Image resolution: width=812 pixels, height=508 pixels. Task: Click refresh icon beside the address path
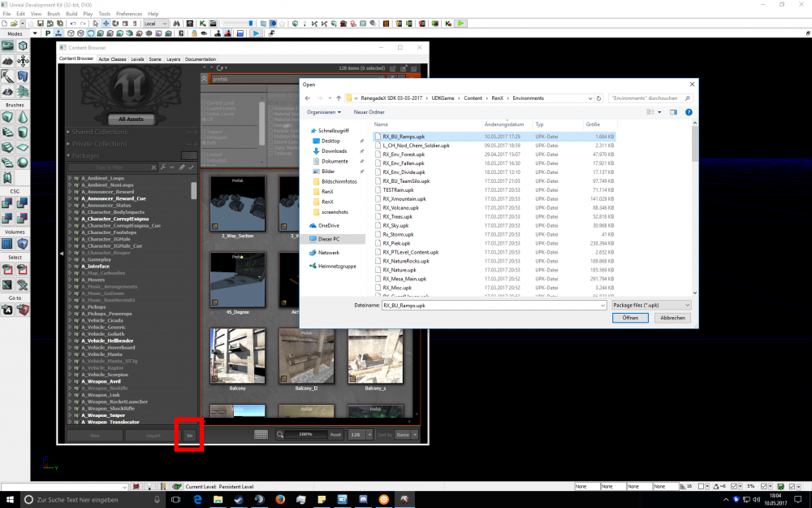pyautogui.click(x=598, y=98)
